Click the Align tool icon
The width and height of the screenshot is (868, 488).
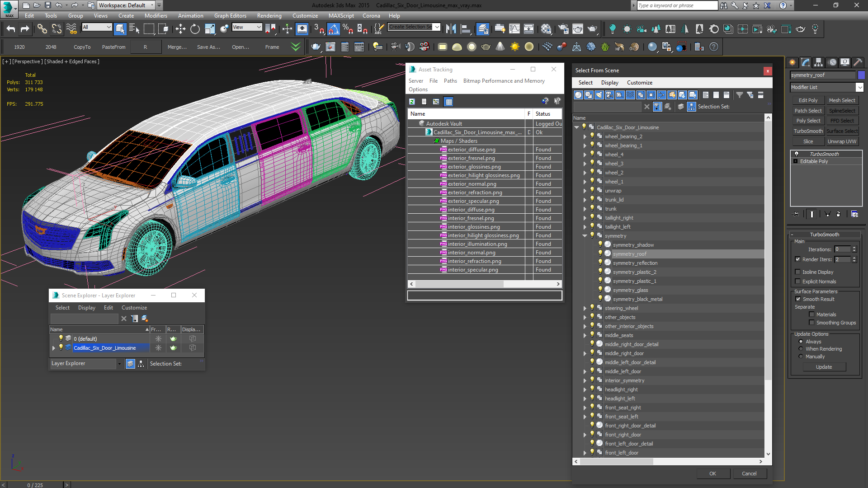[465, 29]
